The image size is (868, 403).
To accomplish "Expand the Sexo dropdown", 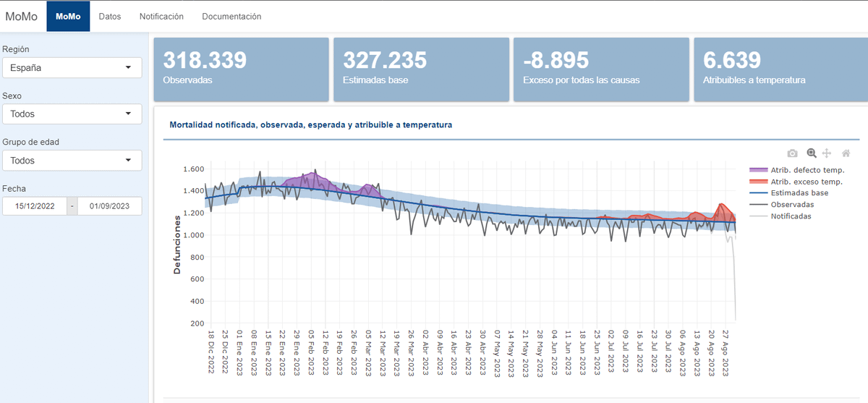I will point(72,114).
